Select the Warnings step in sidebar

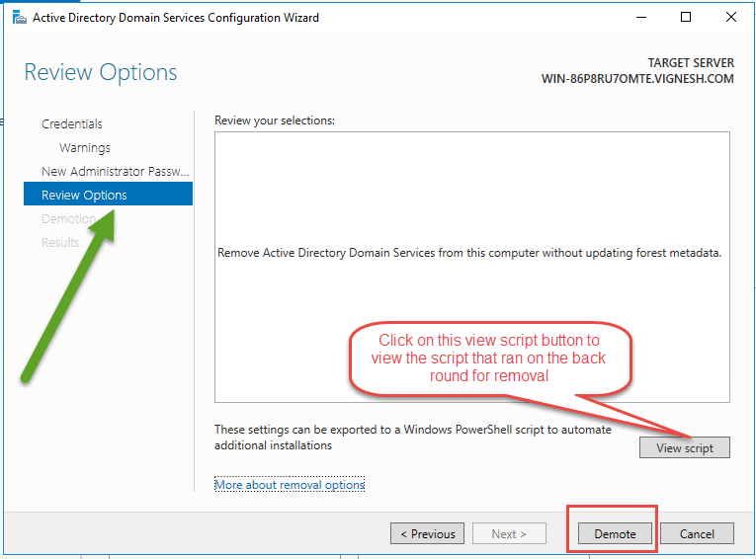click(x=84, y=147)
